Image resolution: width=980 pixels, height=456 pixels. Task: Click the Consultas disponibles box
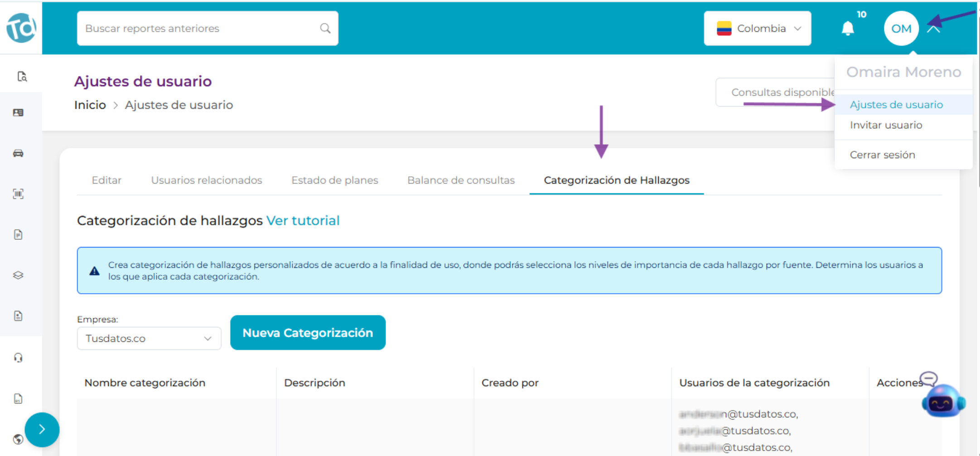coord(775,92)
